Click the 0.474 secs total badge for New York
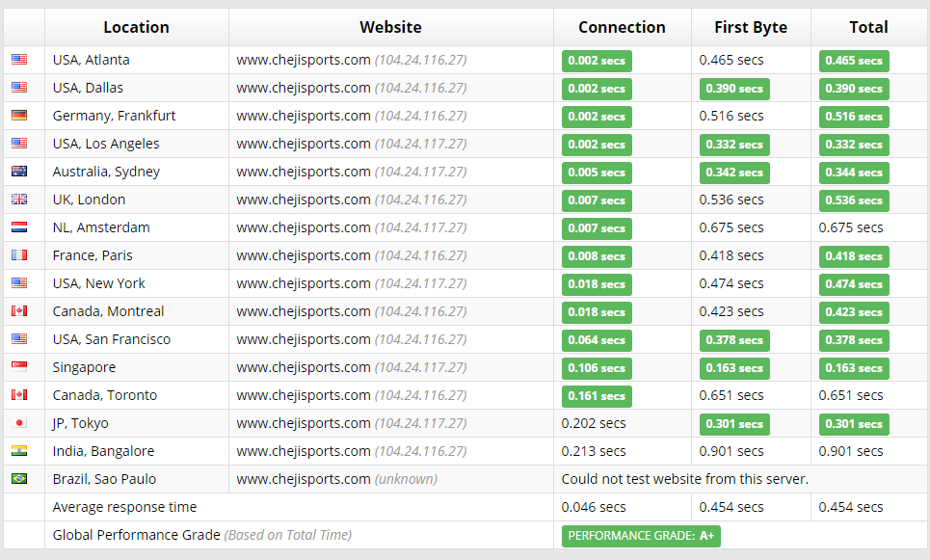This screenshot has height=560, width=930. point(854,284)
